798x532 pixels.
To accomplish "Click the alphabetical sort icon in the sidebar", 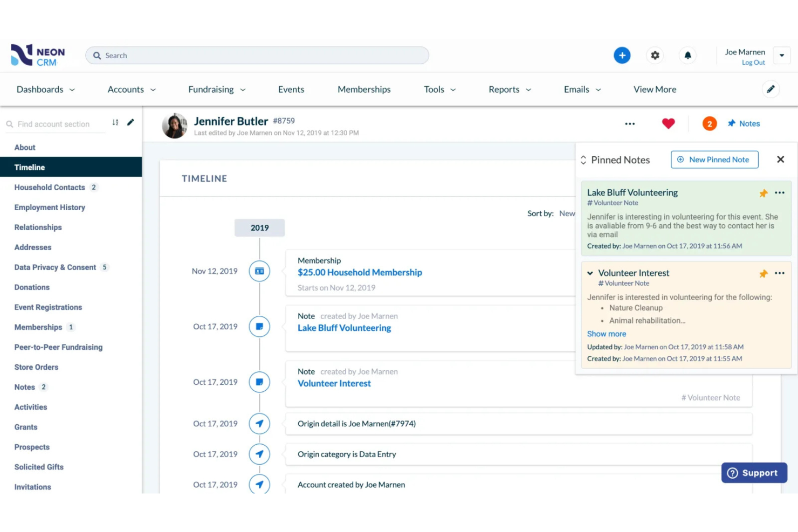I will [x=115, y=123].
